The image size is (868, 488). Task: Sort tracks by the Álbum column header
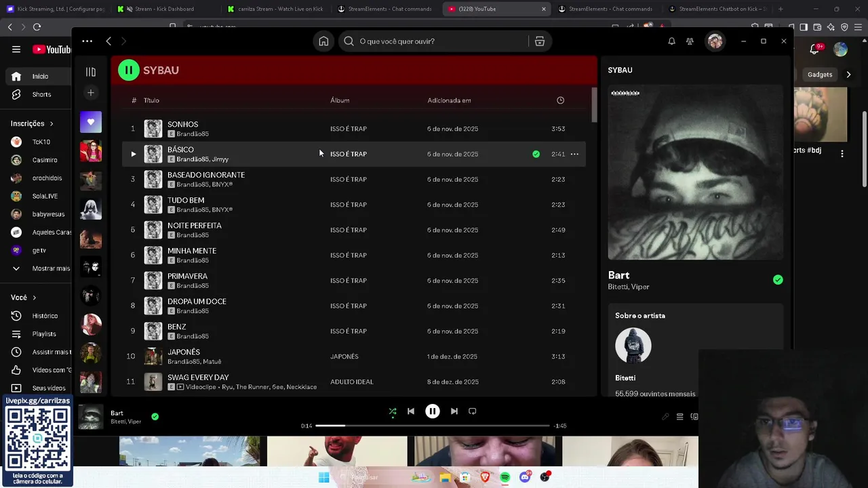(340, 100)
